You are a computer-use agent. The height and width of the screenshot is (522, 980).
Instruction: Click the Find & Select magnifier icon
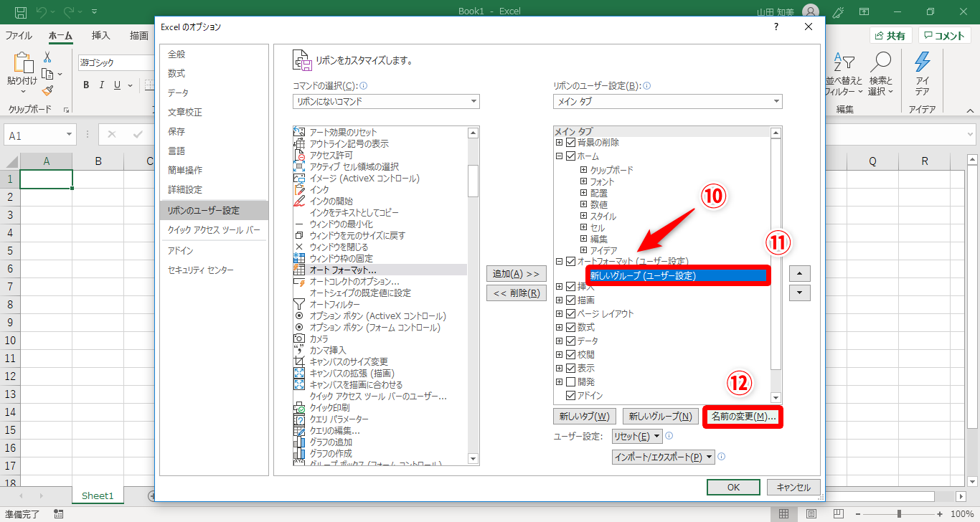coord(880,62)
